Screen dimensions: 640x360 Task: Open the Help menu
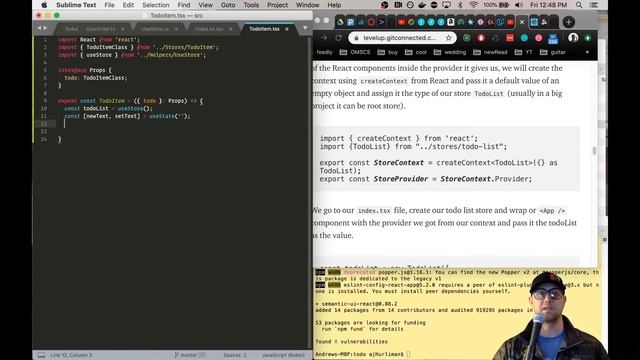click(334, 5)
